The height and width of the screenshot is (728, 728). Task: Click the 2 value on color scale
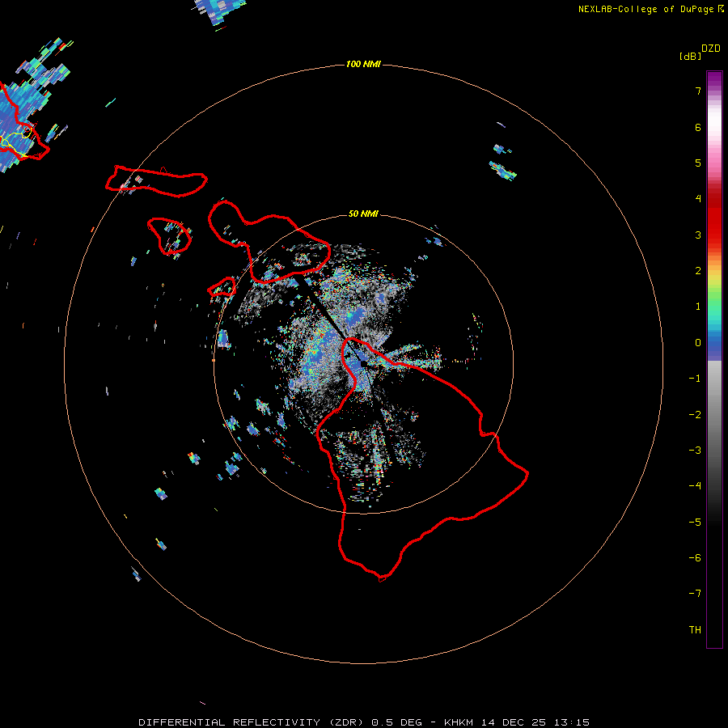click(x=698, y=271)
